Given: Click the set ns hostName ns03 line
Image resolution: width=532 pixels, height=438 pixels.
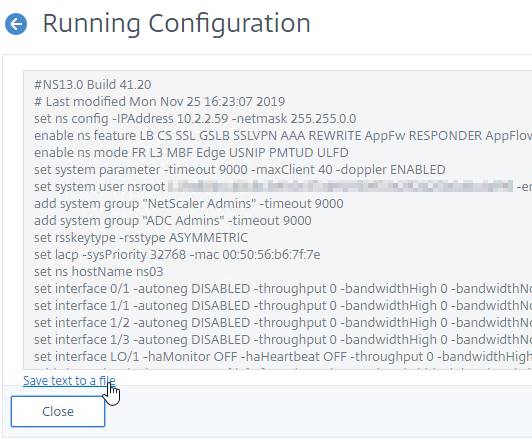Looking at the screenshot, I should (98, 271).
